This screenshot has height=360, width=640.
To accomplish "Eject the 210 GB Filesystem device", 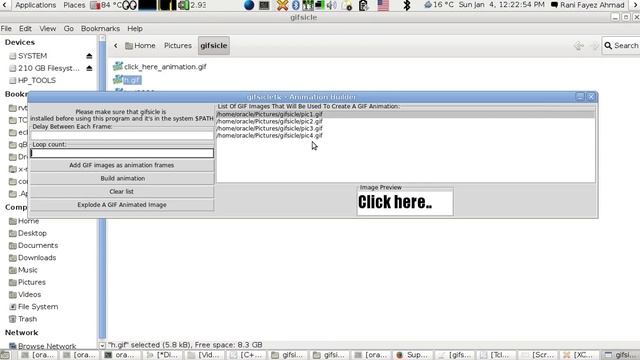I will (89, 68).
